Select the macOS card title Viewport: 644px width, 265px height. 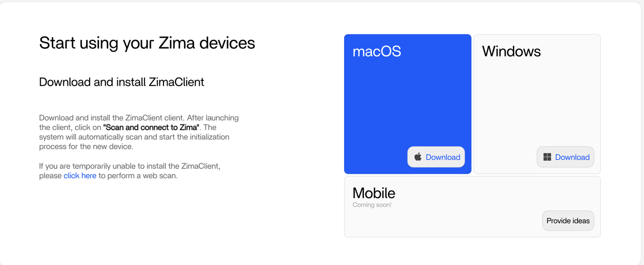pos(377,51)
